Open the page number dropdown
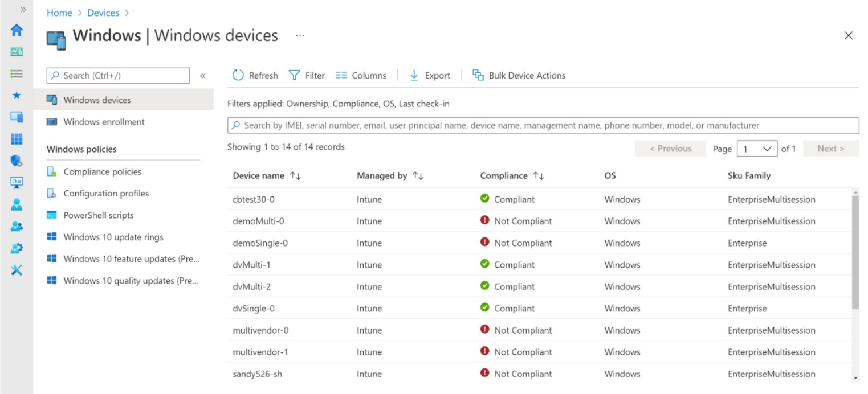Screen dimensions: 868x394 757,149
